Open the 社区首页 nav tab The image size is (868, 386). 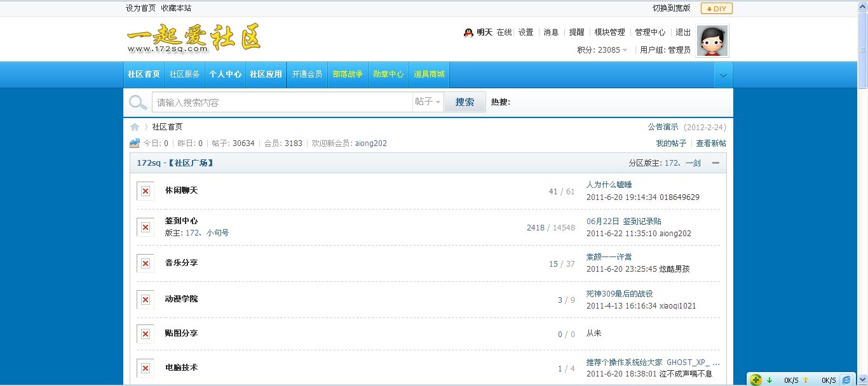144,75
